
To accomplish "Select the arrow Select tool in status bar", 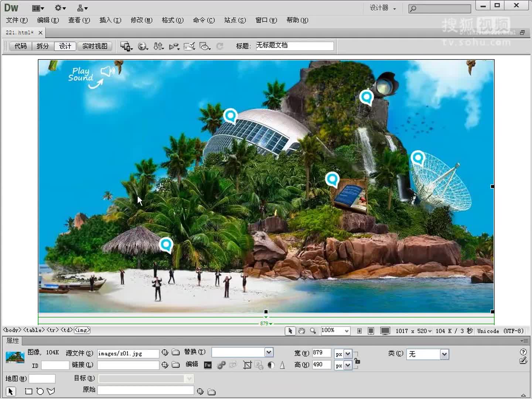I will coord(290,331).
